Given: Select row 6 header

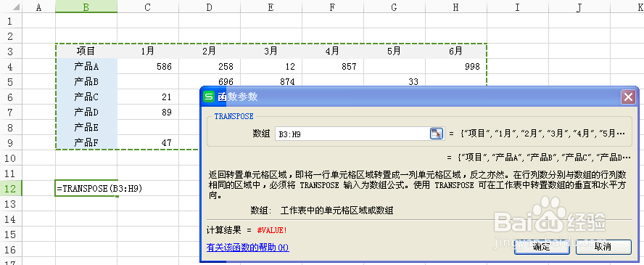Looking at the screenshot, I should point(11,97).
